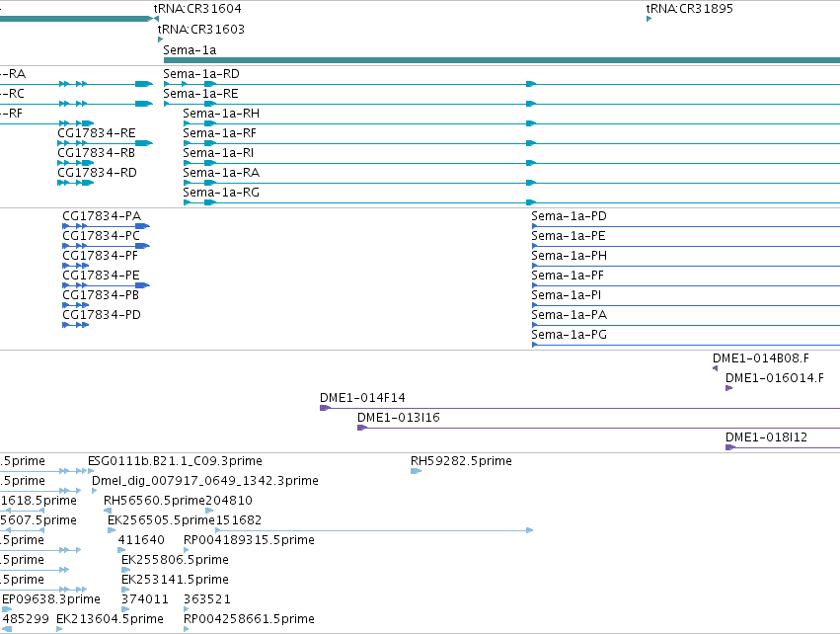
Task: Select clone DME1-013I16
Action: tap(399, 418)
